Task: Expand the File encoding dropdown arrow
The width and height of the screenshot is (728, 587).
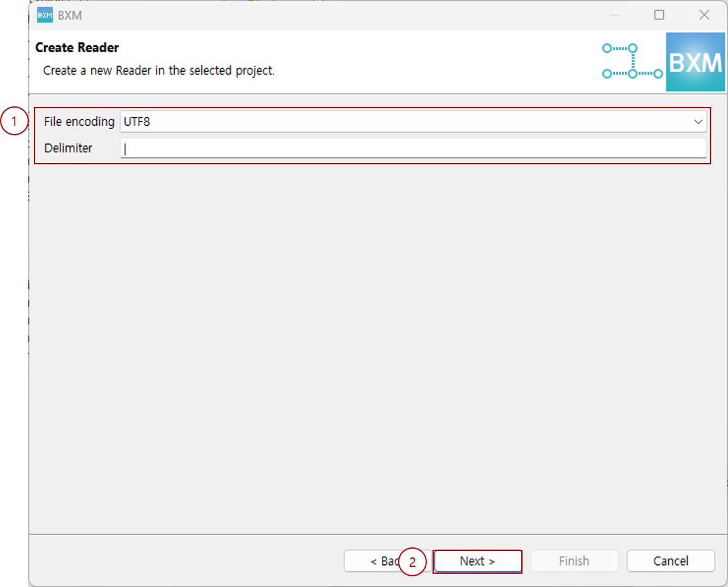Action: (698, 122)
